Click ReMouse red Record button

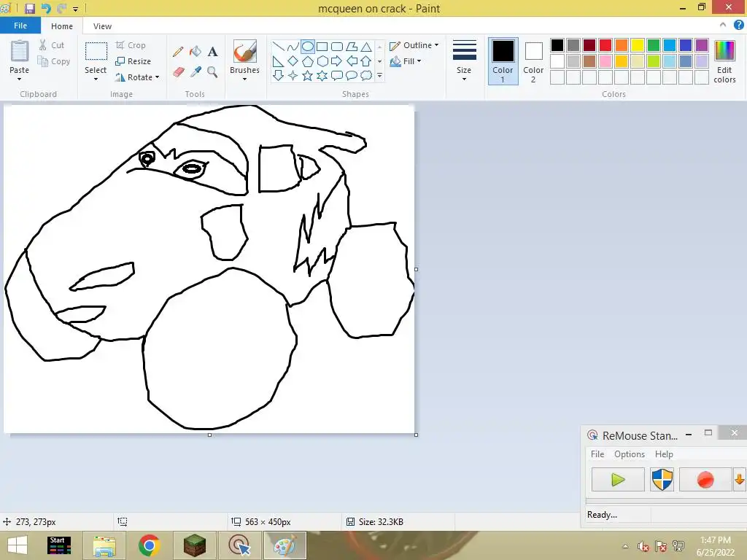point(705,480)
